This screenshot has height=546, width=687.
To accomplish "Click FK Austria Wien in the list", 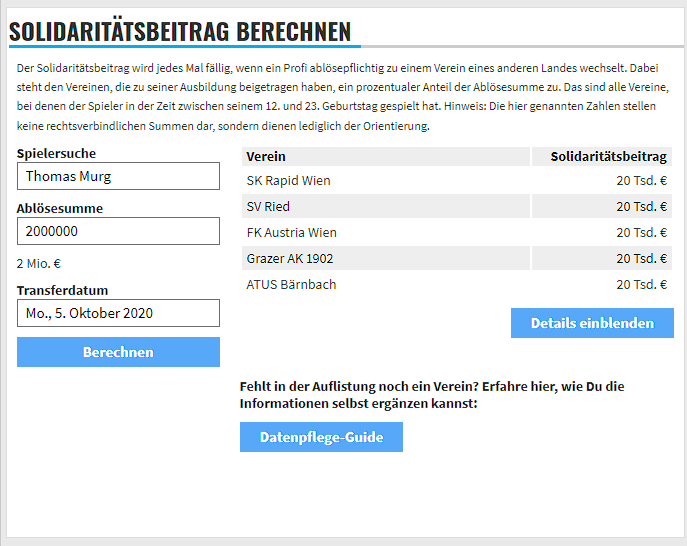I will pos(291,233).
